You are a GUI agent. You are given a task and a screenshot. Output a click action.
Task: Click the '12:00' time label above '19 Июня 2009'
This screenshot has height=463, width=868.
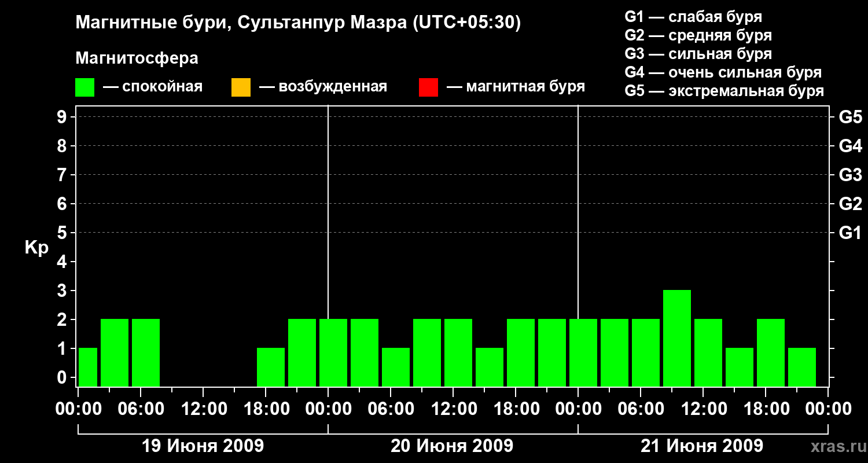point(204,409)
